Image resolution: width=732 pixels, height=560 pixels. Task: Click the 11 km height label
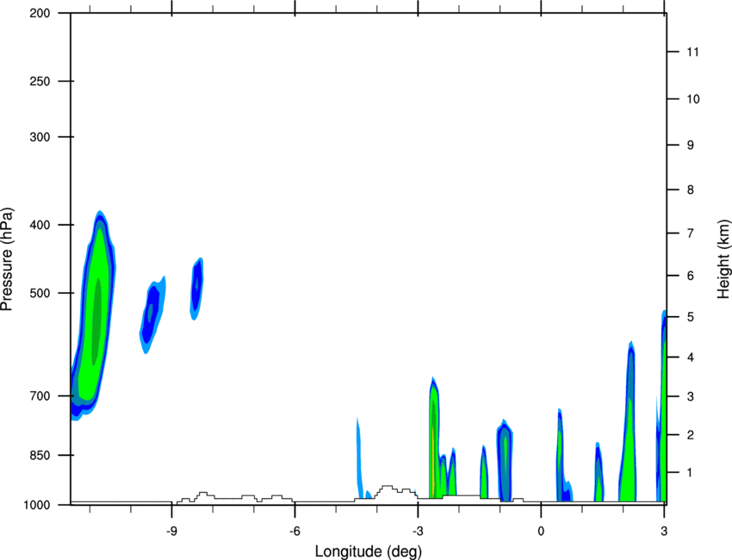tap(693, 52)
